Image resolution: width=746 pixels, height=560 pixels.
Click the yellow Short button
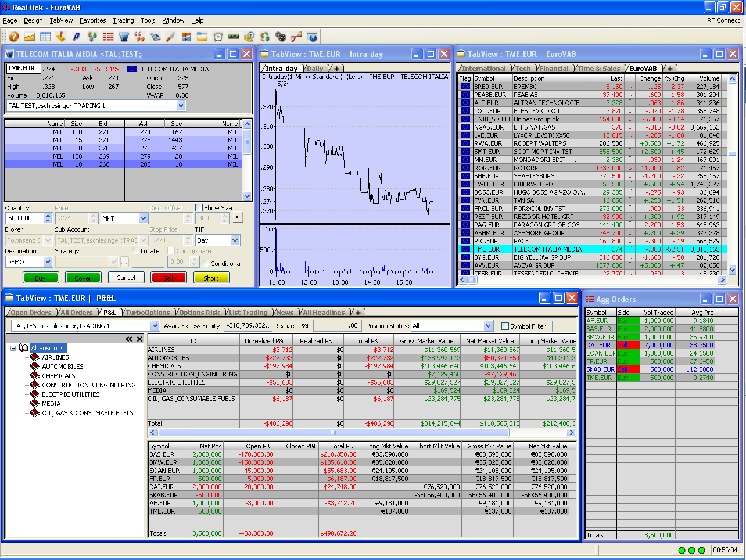(211, 278)
